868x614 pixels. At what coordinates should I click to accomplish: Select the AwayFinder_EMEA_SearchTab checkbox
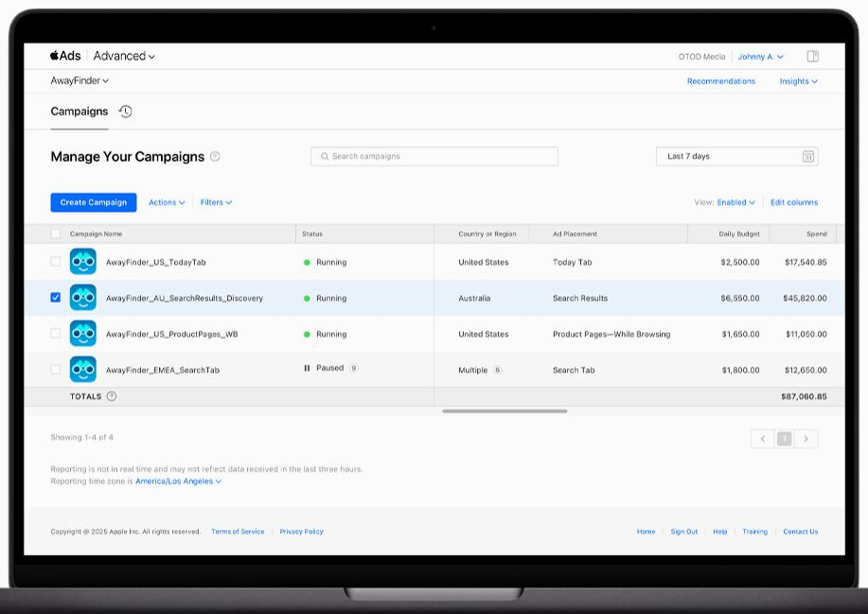(x=55, y=369)
